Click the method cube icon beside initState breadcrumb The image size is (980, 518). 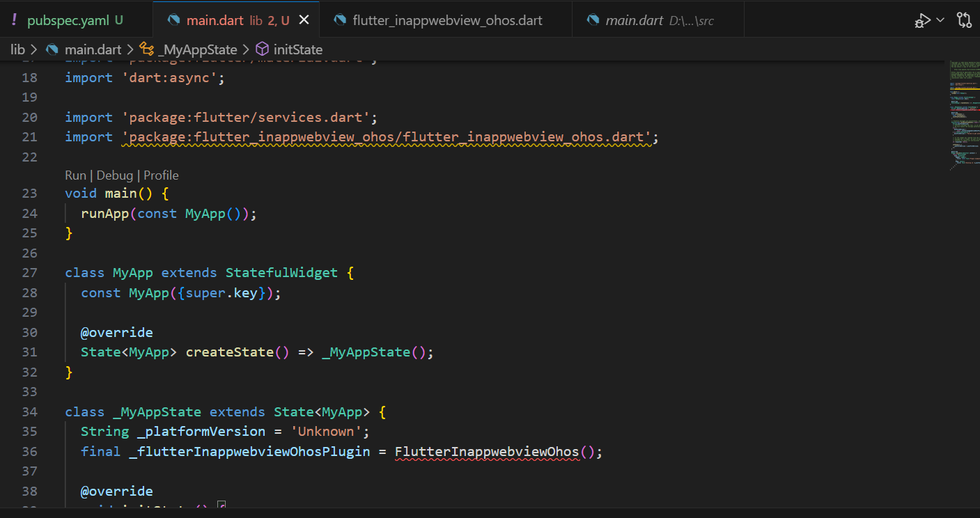point(263,49)
